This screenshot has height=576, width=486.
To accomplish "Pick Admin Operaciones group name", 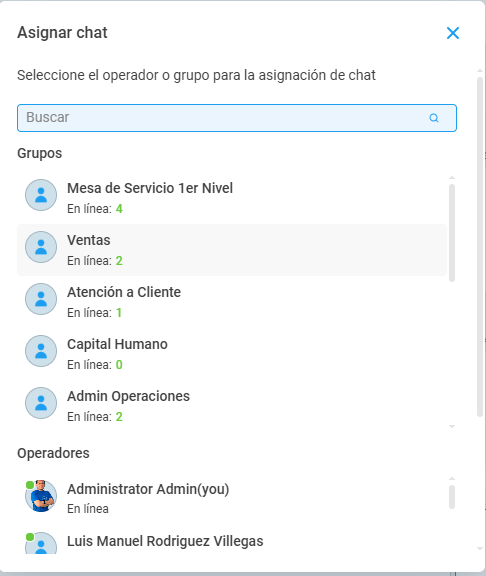I will [x=128, y=396].
